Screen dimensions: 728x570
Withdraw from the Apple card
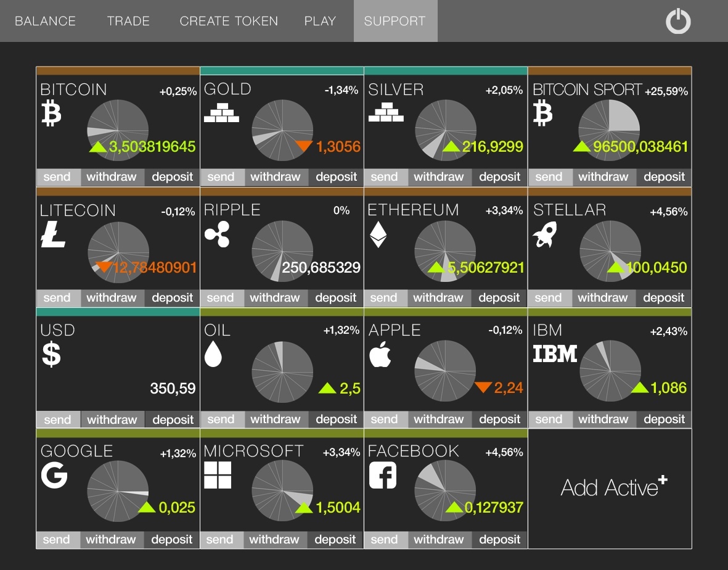tap(439, 419)
